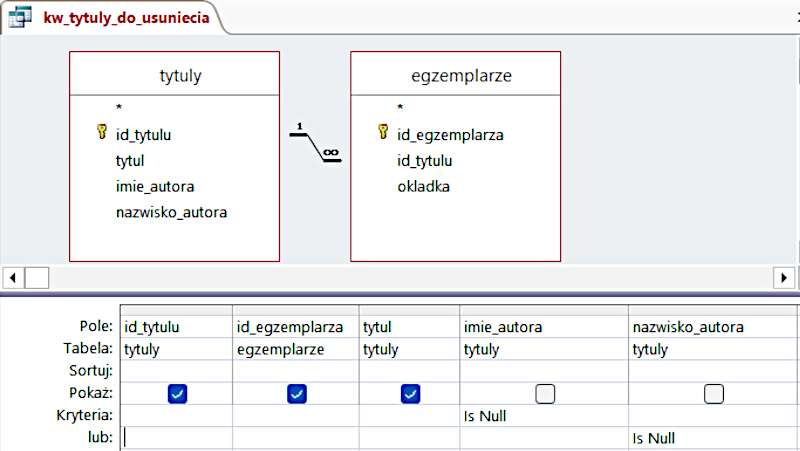This screenshot has height=451, width=800.
Task: Enable the Pokaż checkbox for the nazwisko_autora column
Action: 713,394
